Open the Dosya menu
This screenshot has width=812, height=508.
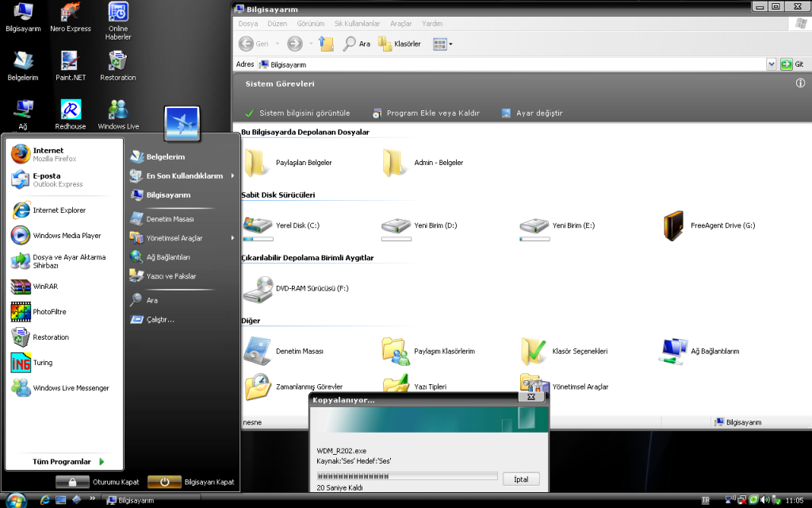pos(247,24)
